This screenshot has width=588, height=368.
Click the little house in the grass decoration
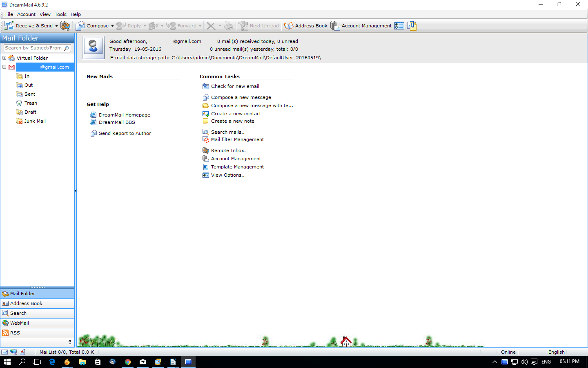[x=346, y=342]
